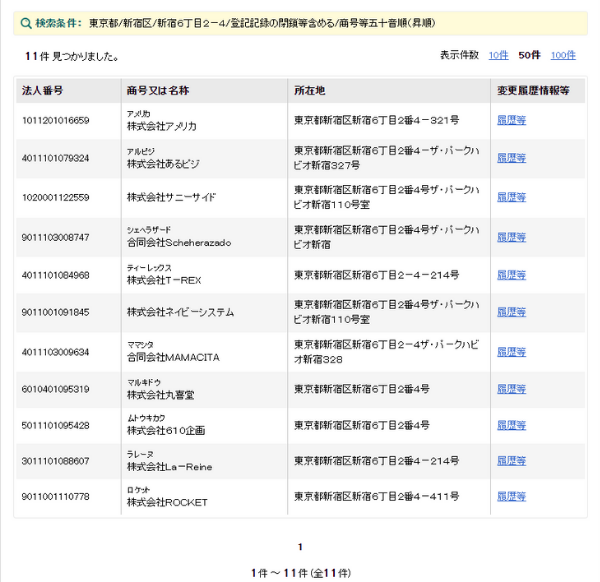The height and width of the screenshot is (582, 600).
Task: View 履歴等 for 合同会社MAMACITA
Action: 511,351
